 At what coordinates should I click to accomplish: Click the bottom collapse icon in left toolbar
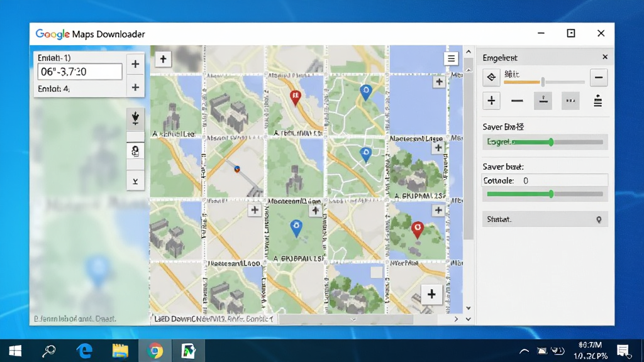click(135, 180)
